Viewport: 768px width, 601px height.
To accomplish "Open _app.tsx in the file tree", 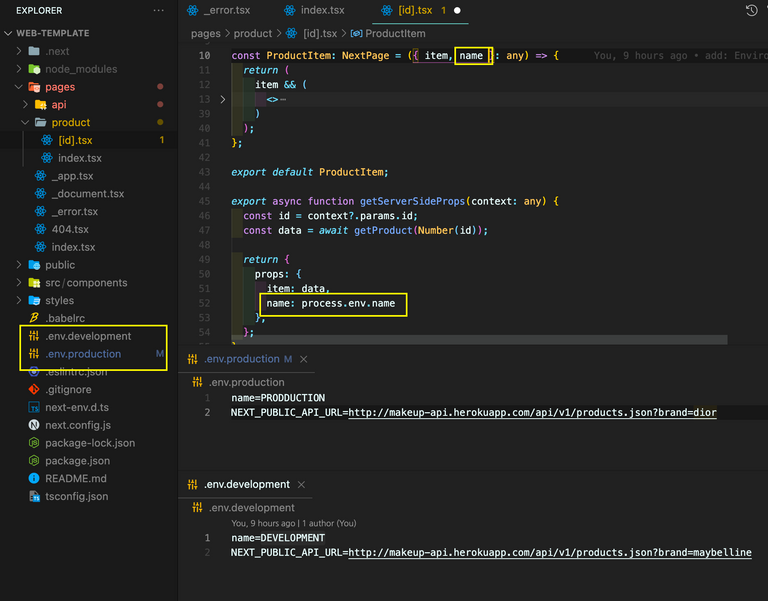I will [72, 176].
